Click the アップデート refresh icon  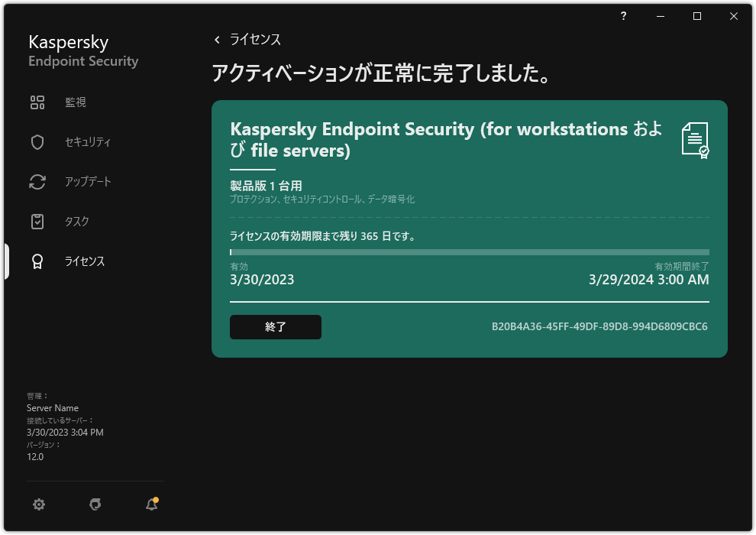click(37, 181)
